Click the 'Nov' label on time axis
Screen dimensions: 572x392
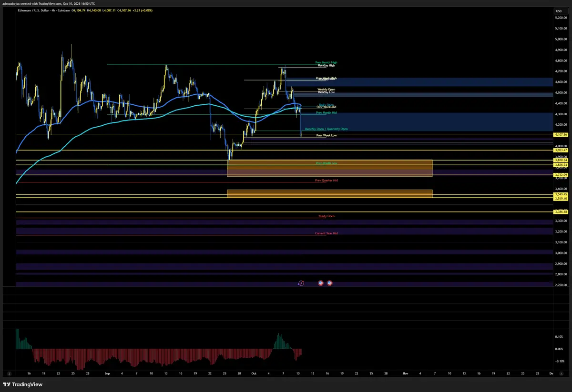pos(406,374)
